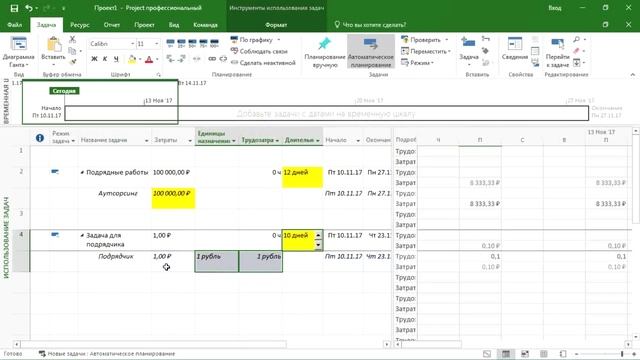Open the Затраты column filter dropdown
The image size is (640, 360).
coord(190,141)
